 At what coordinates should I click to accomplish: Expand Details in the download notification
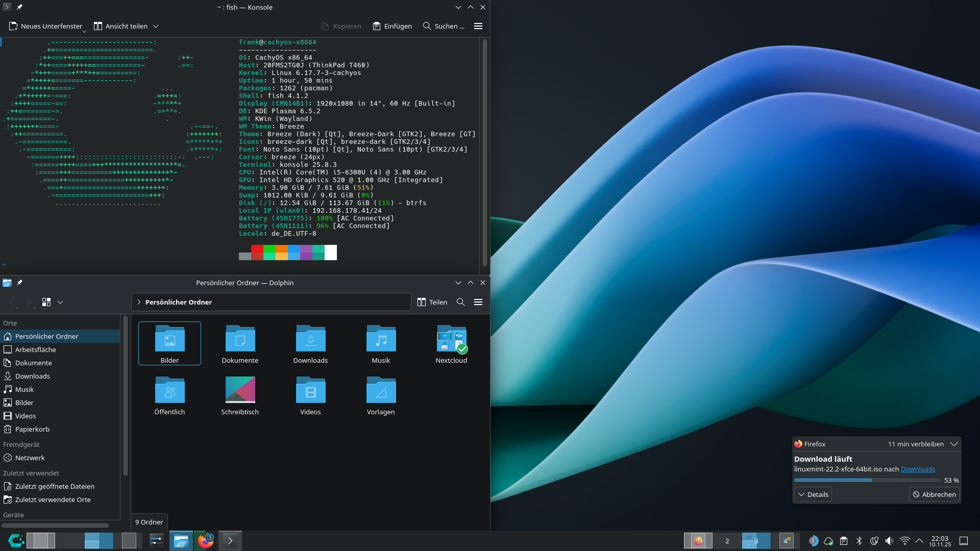(x=813, y=494)
